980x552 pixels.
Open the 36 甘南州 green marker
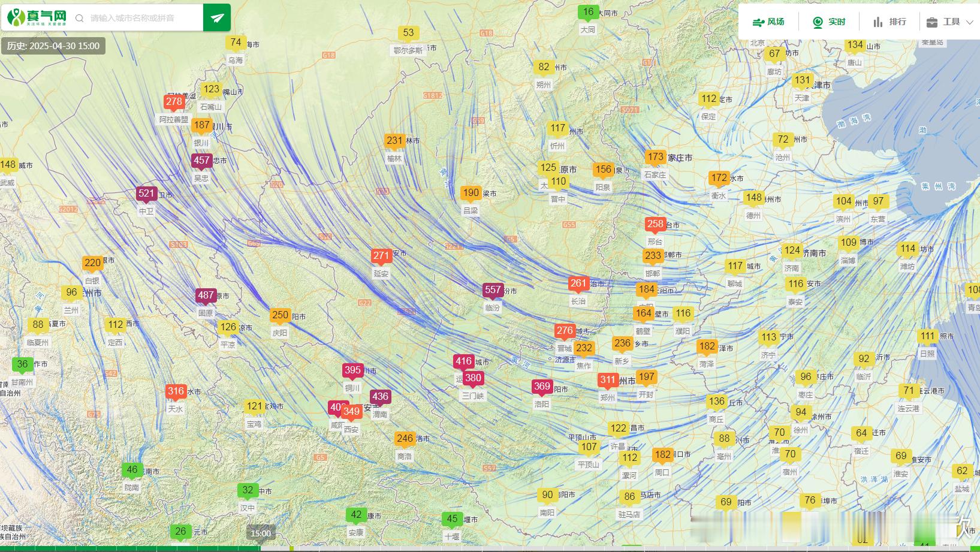(x=22, y=364)
